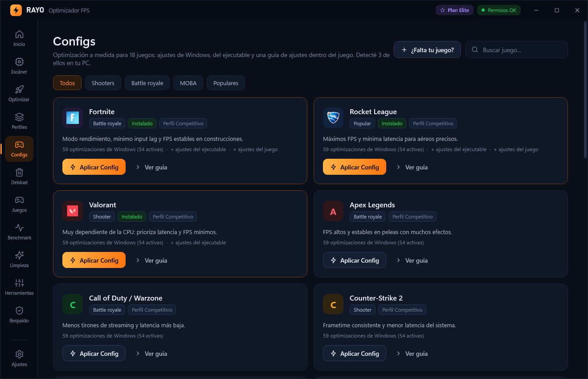
Task: Go to Limpieza sparkle icon
Action: [19, 260]
